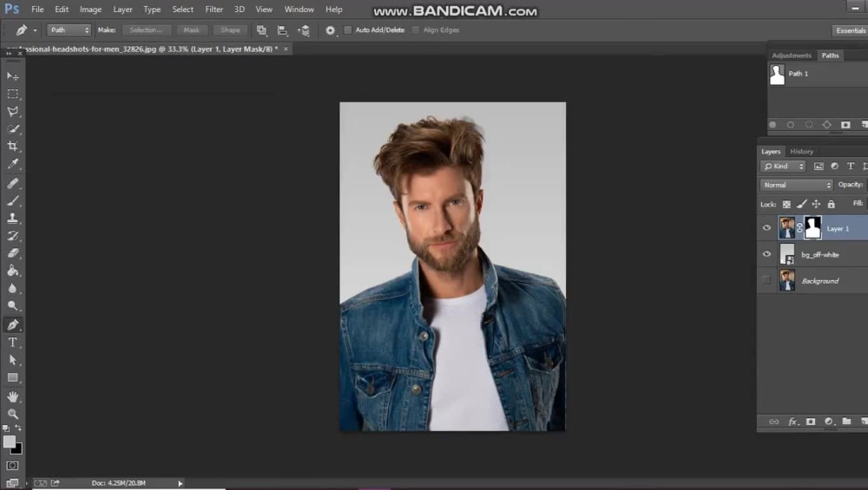Image resolution: width=868 pixels, height=490 pixels.
Task: Toggle Quick Mask mode icon
Action: (12, 466)
